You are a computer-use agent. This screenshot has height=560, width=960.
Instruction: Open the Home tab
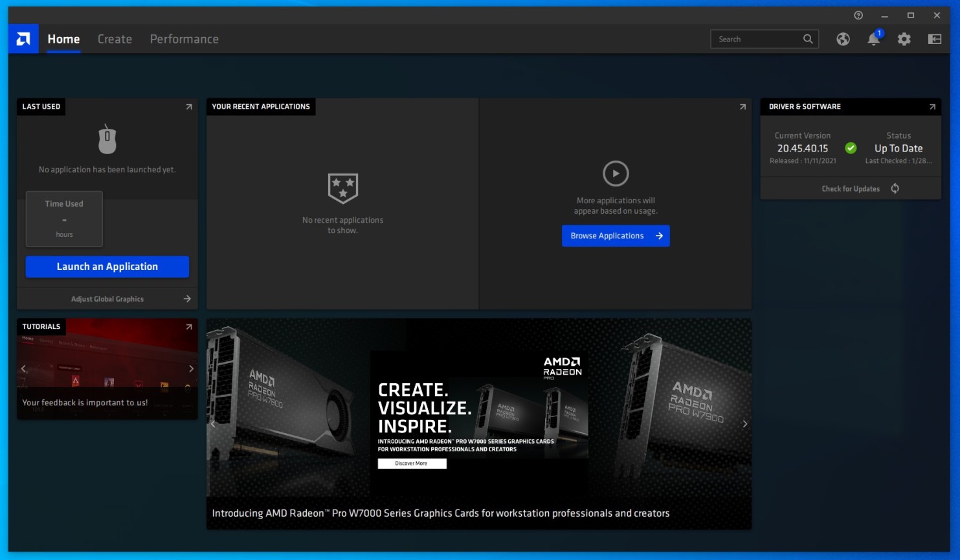(x=63, y=39)
